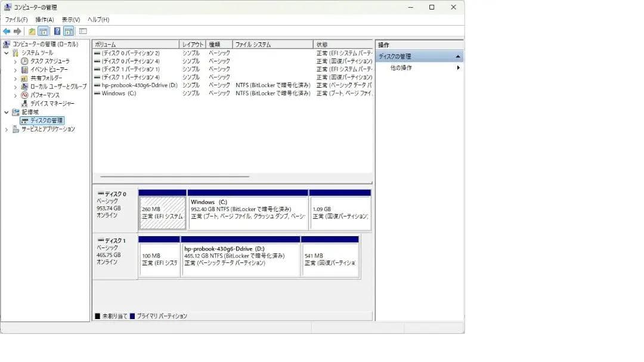The image size is (644, 362).
Task: Click the back navigation arrow icon
Action: pyautogui.click(x=7, y=30)
